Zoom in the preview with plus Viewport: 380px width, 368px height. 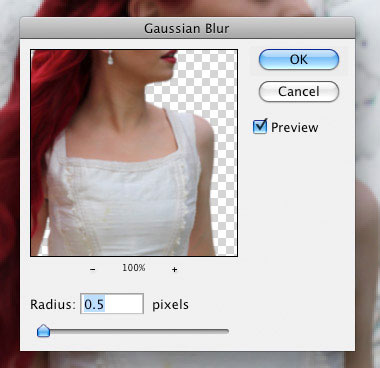click(174, 269)
